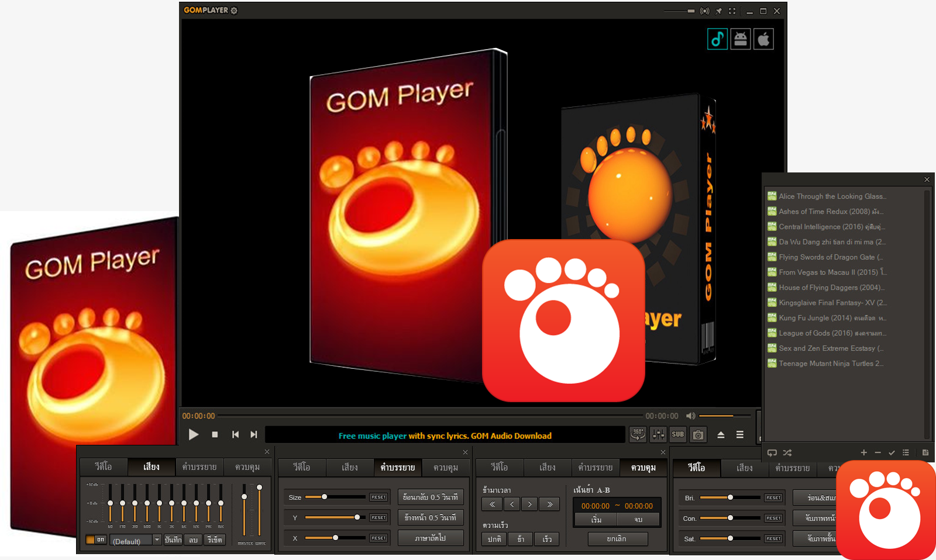The width and height of the screenshot is (936, 560).
Task: Click the ย้อนกลับ 0.5 วินาที button
Action: click(x=431, y=497)
